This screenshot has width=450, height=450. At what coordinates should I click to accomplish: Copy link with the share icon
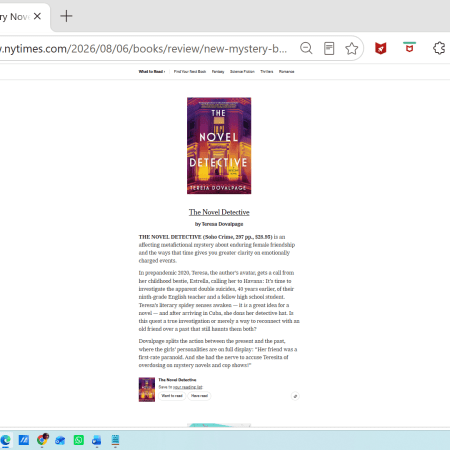click(295, 396)
